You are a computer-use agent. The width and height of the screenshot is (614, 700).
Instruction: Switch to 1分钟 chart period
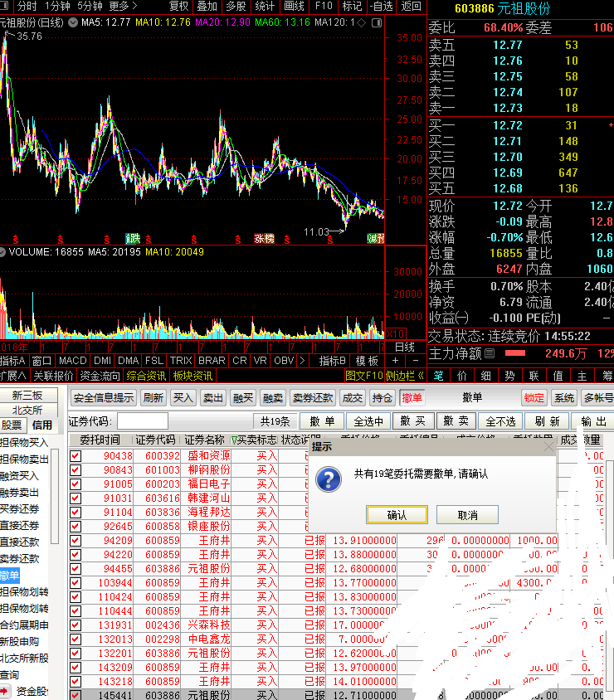[57, 7]
